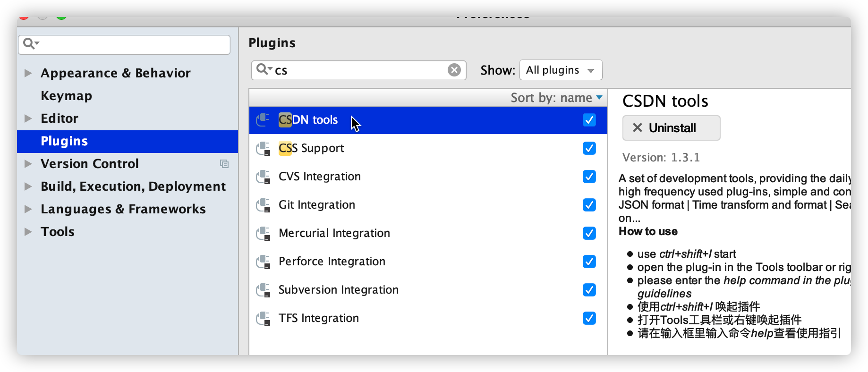Select the Git Integration row
The height and width of the screenshot is (372, 868).
[x=428, y=205]
